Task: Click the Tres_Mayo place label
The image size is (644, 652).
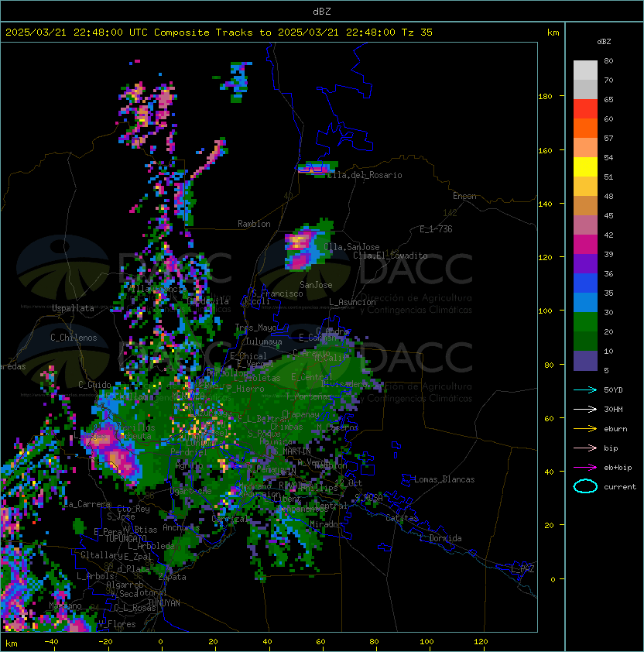Action: (x=255, y=328)
